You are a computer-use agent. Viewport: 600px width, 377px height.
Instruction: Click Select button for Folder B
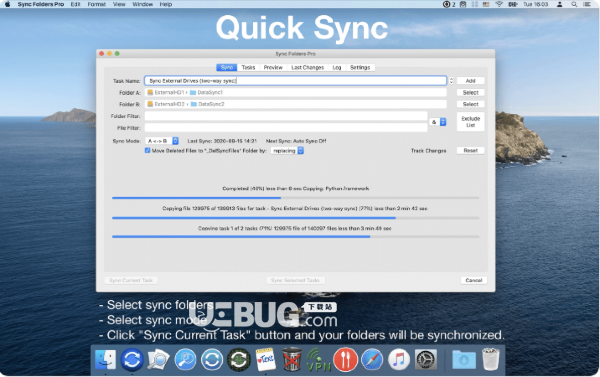click(471, 104)
